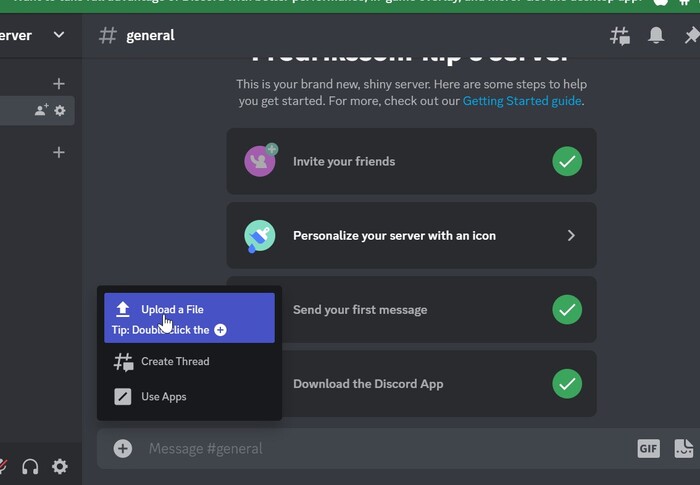Click the plus attachment button in message bar

point(122,448)
